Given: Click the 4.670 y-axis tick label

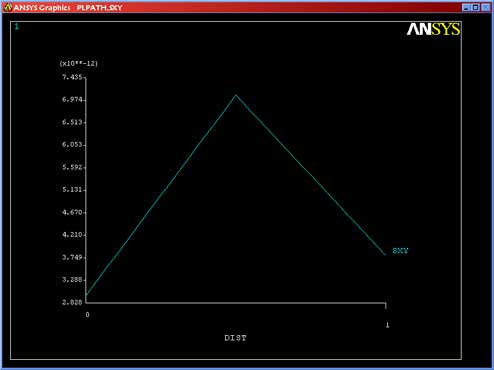Looking at the screenshot, I should click(72, 212).
